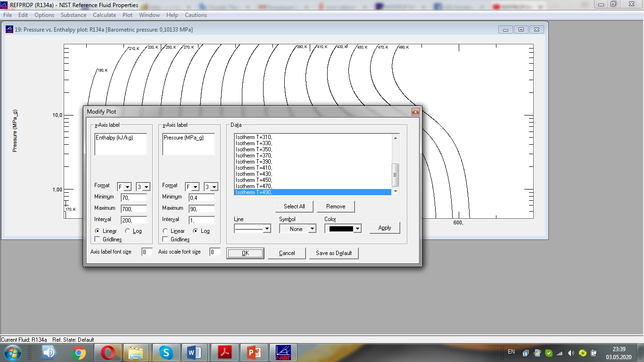Switch to PowerPoint on the taskbar
This screenshot has height=362, width=644.
click(254, 353)
